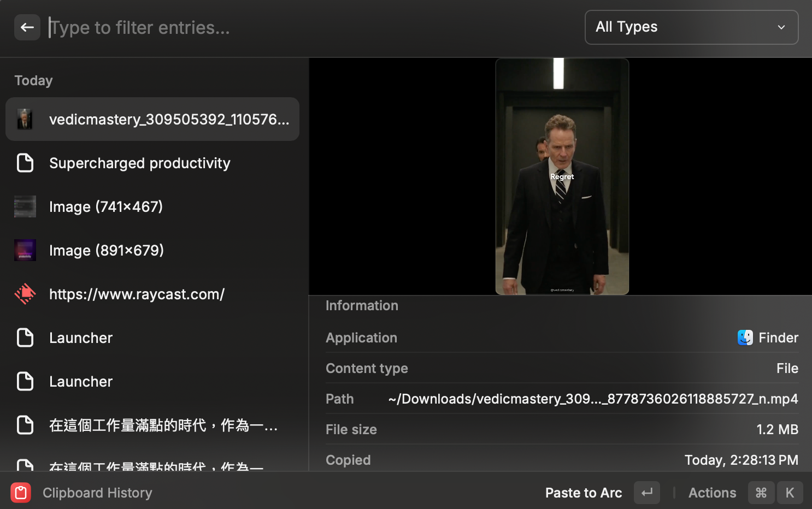Select the Image (741×467) entry
This screenshot has height=509, width=812.
(106, 206)
